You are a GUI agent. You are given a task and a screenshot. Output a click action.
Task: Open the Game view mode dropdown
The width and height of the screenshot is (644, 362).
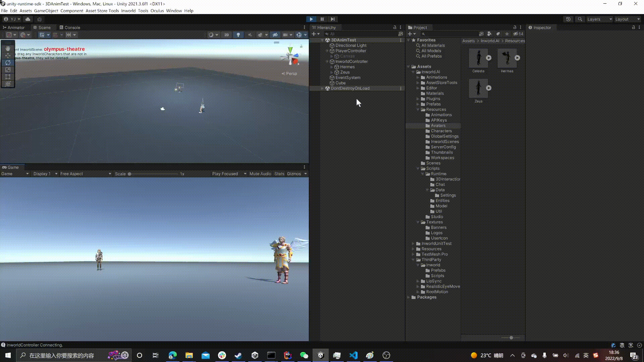[x=15, y=174]
